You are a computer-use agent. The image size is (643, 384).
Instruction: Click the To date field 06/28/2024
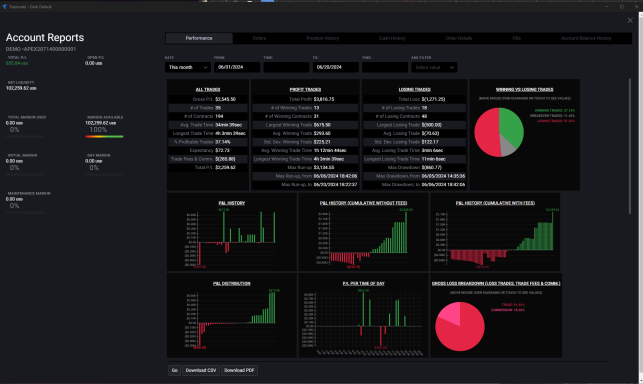tap(335, 67)
